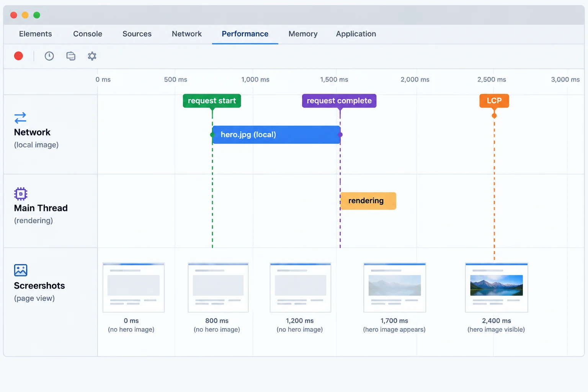Open the Console tab
The width and height of the screenshot is (588, 392).
tap(88, 34)
